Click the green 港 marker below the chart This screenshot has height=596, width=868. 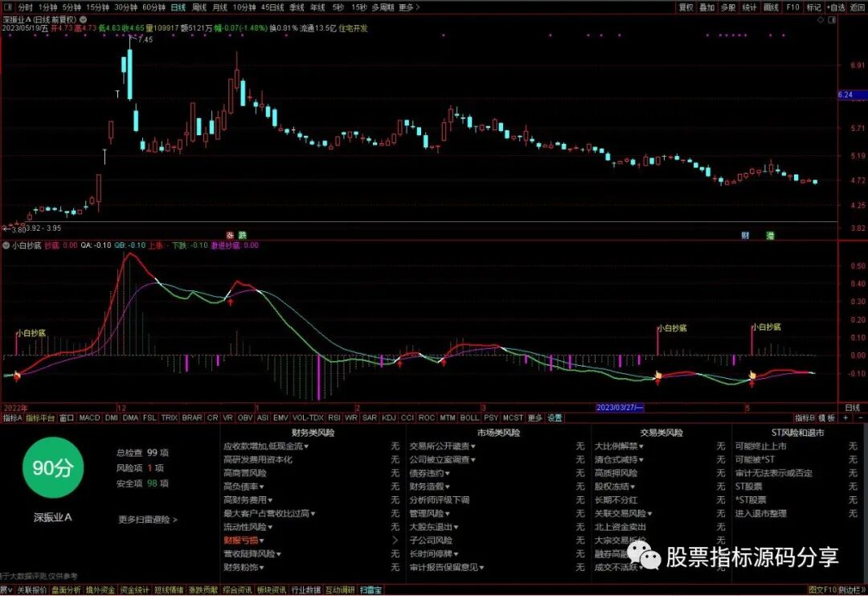point(770,236)
